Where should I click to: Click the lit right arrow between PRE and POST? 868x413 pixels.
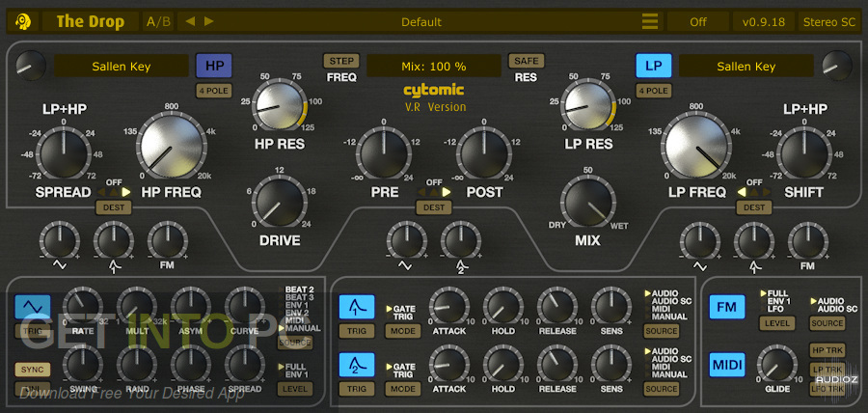447,192
